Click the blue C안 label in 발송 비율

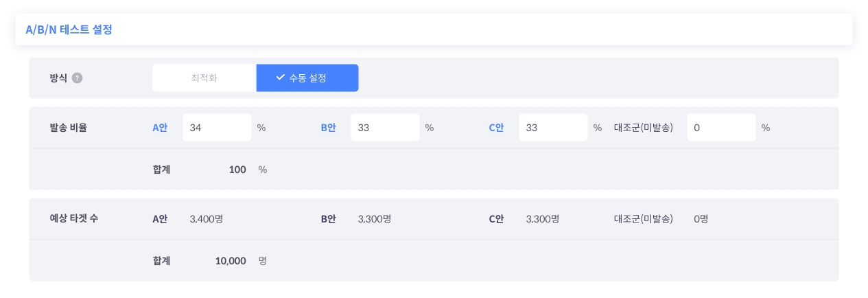click(x=496, y=128)
